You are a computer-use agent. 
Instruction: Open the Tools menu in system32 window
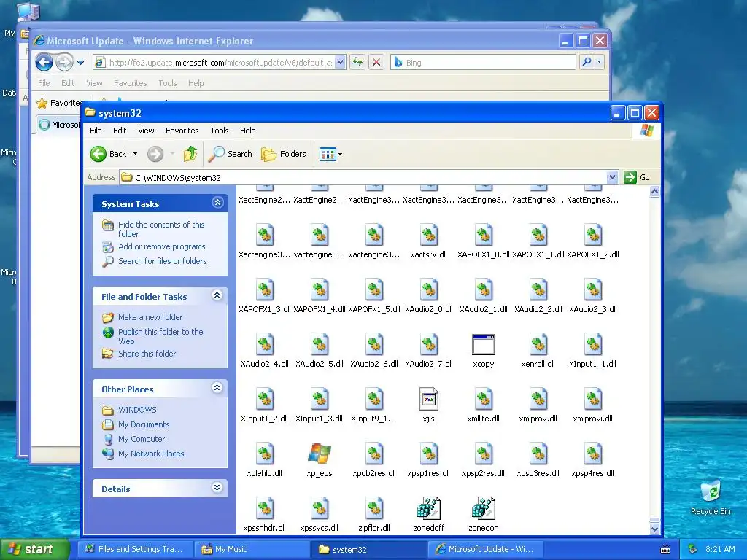click(220, 131)
